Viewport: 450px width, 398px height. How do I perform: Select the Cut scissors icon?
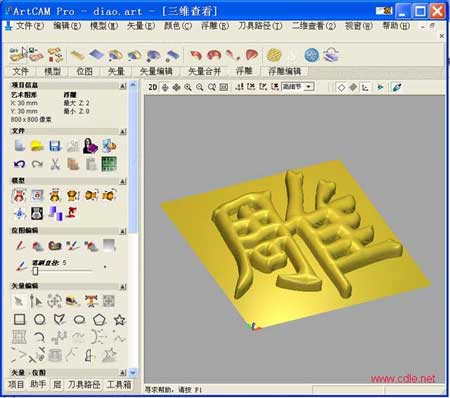[x=55, y=164]
